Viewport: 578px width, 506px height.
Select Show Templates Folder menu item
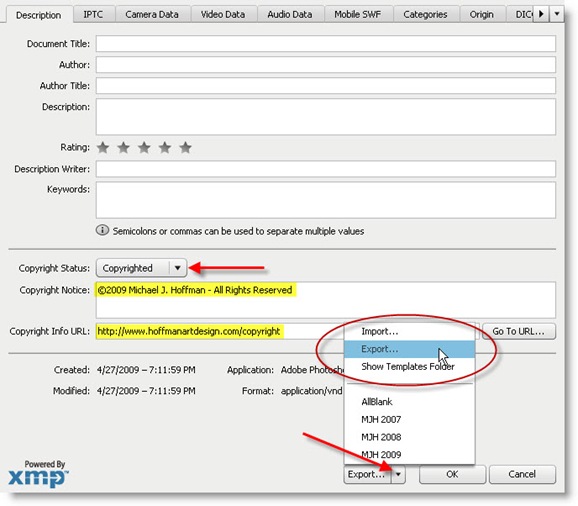point(409,367)
